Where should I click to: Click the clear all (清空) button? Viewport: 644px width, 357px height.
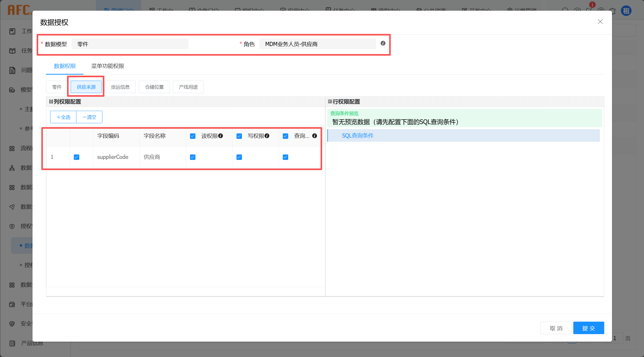(x=89, y=117)
